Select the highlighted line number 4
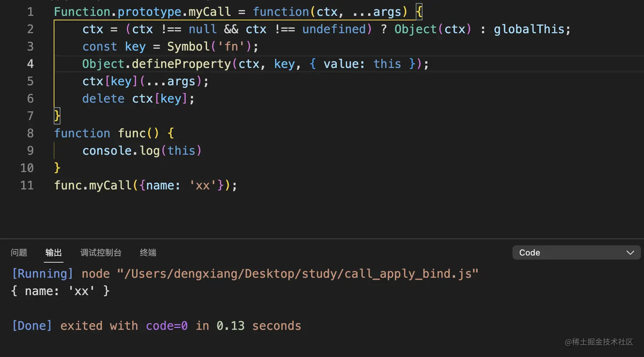 [30, 64]
